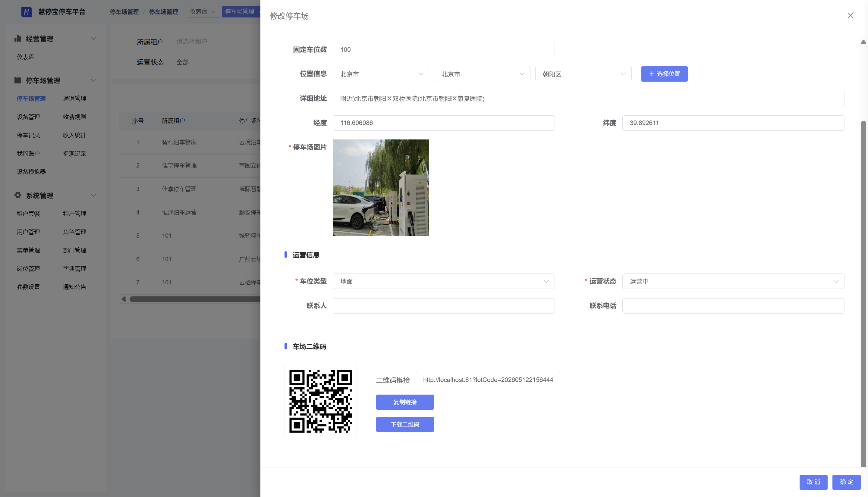Click the 慧停宝 platform logo icon
The width and height of the screenshot is (868, 497).
[26, 12]
